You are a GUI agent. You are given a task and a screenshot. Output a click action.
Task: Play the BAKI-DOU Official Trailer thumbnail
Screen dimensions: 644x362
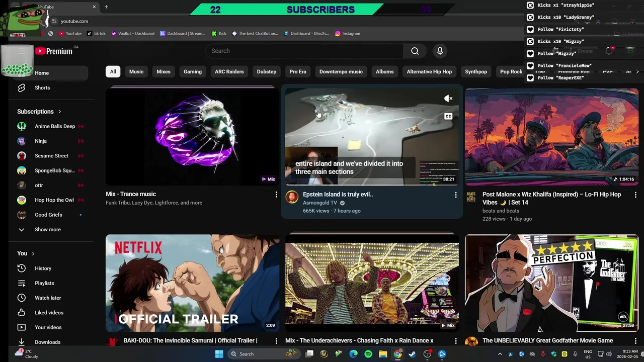point(192,283)
